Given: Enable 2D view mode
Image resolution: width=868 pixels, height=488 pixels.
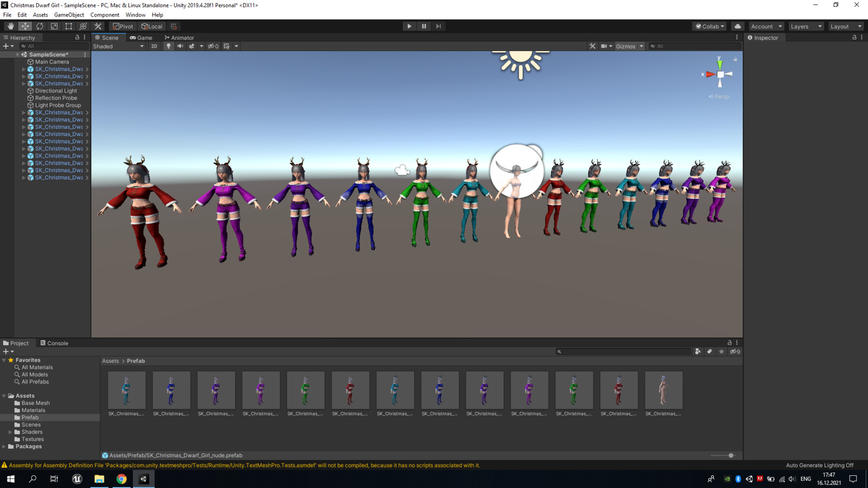Looking at the screenshot, I should coord(154,46).
